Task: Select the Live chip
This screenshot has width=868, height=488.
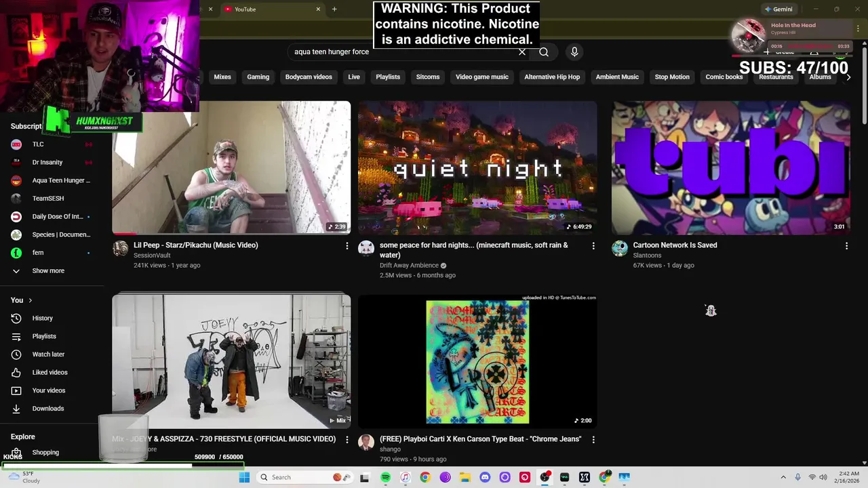Action: [354, 77]
